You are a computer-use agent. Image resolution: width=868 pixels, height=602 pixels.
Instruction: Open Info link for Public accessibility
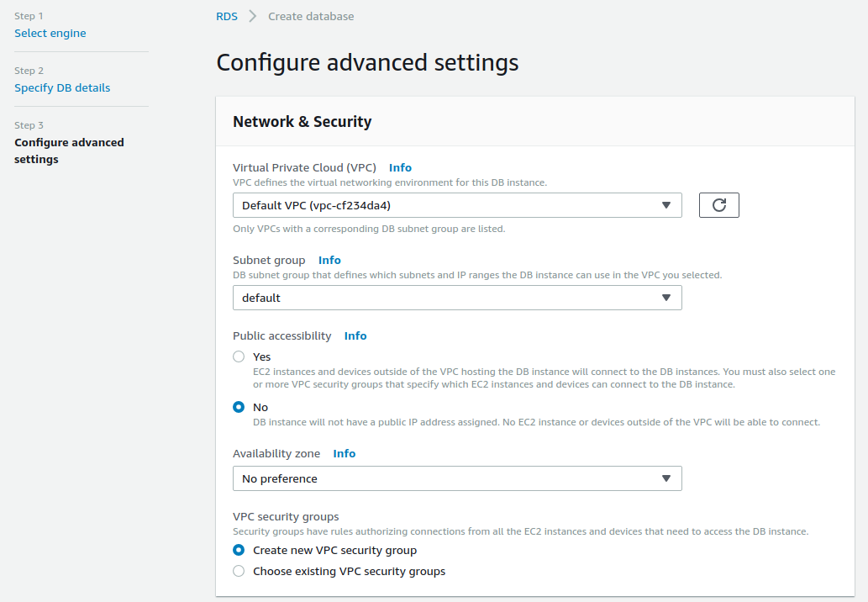point(355,335)
